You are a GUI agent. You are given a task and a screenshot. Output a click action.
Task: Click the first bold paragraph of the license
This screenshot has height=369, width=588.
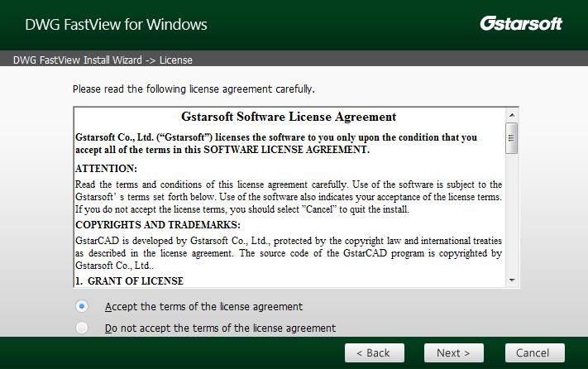[x=276, y=143]
